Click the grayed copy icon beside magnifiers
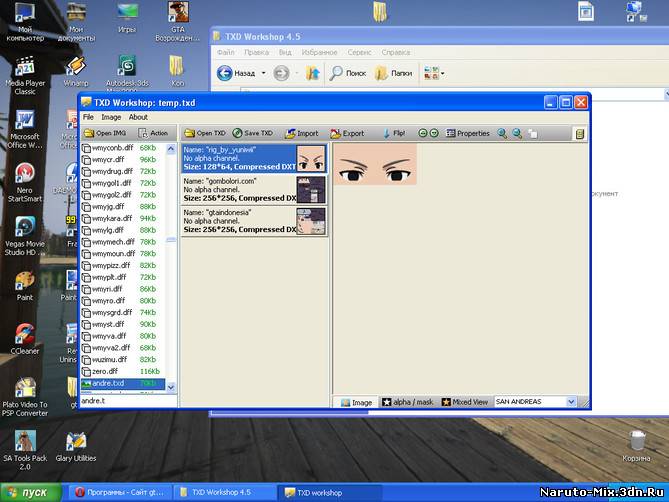The image size is (669, 502). (532, 133)
